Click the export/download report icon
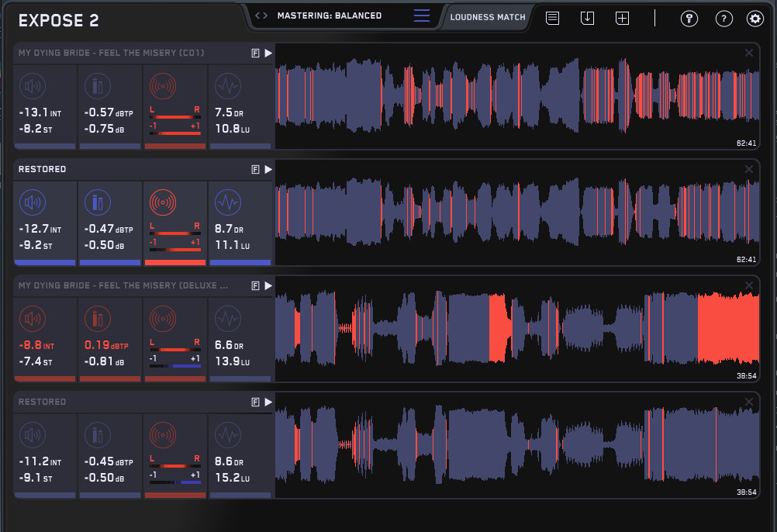The image size is (777, 532). pos(587,18)
